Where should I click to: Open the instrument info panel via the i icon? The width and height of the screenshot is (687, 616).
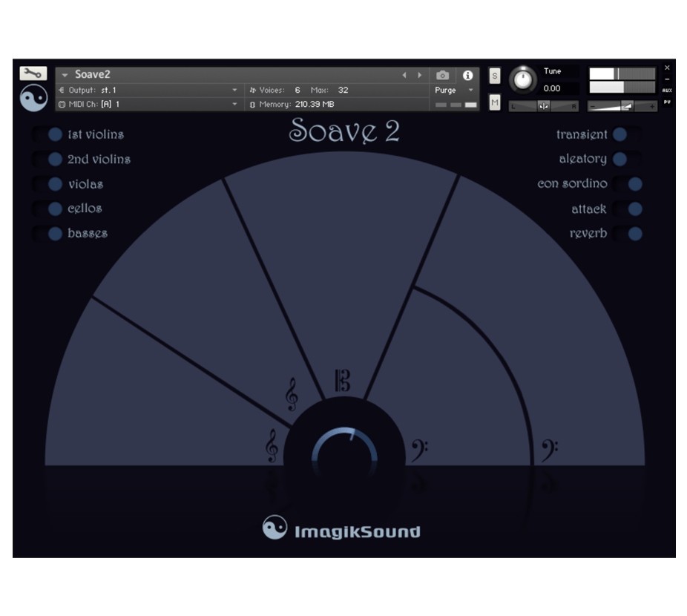468,74
